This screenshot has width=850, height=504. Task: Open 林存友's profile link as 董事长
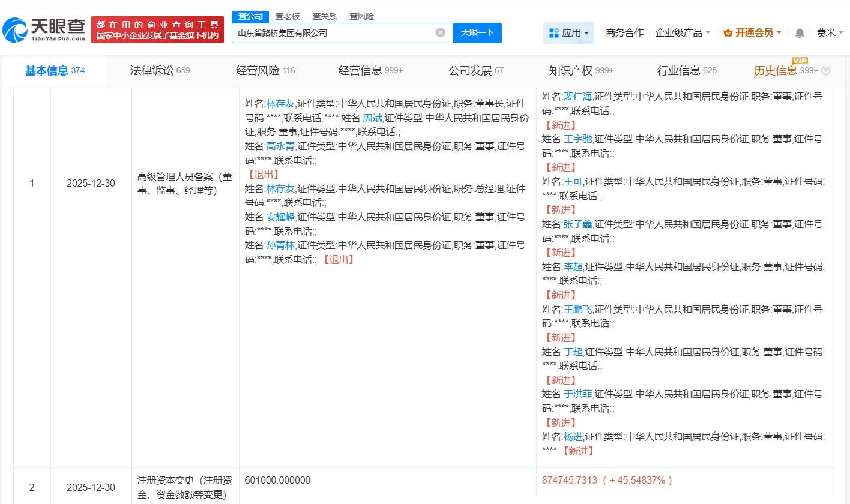click(x=280, y=103)
